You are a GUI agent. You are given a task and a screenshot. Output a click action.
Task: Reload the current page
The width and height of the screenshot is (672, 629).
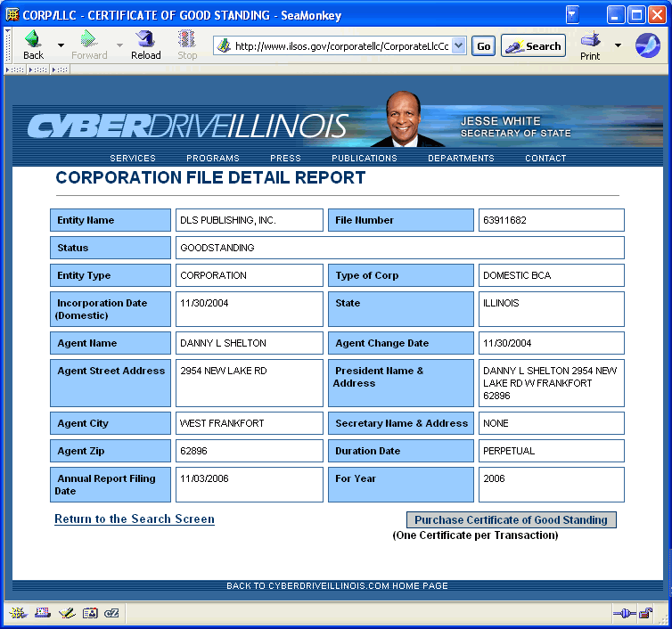(x=145, y=45)
